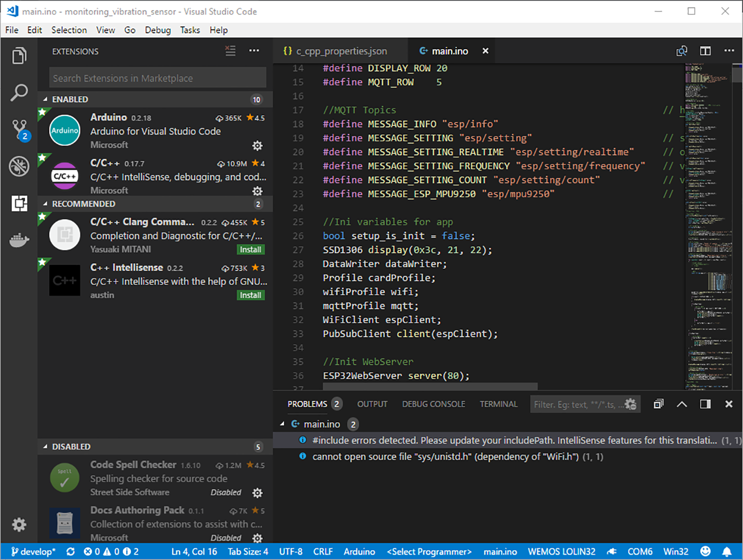Open the Debug view in activity bar

coord(19,166)
